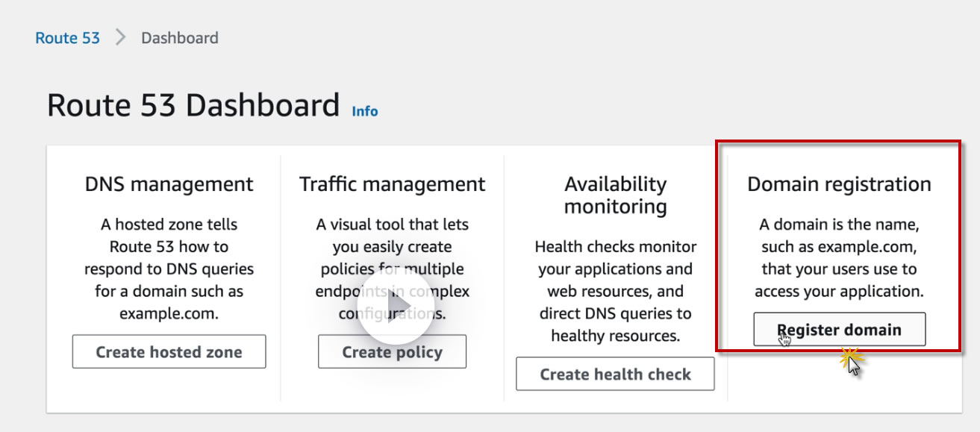980x432 pixels.
Task: Click the Route 53 breadcrumb link
Action: [x=67, y=38]
